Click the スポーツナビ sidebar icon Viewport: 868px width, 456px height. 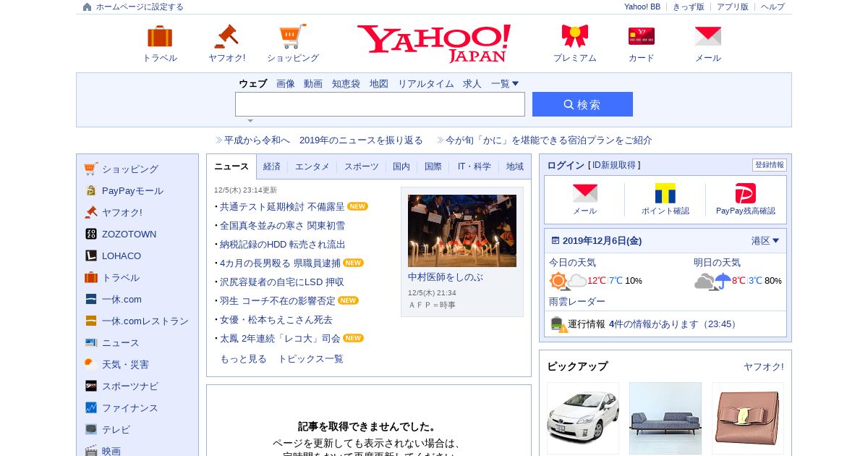[90, 386]
